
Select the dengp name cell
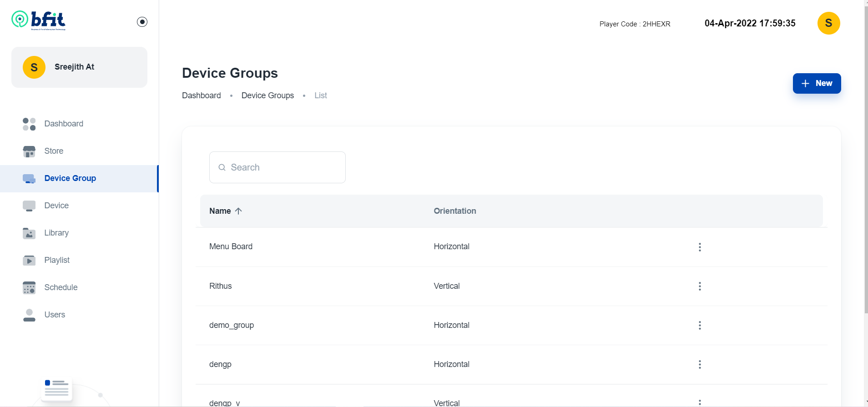coord(220,364)
